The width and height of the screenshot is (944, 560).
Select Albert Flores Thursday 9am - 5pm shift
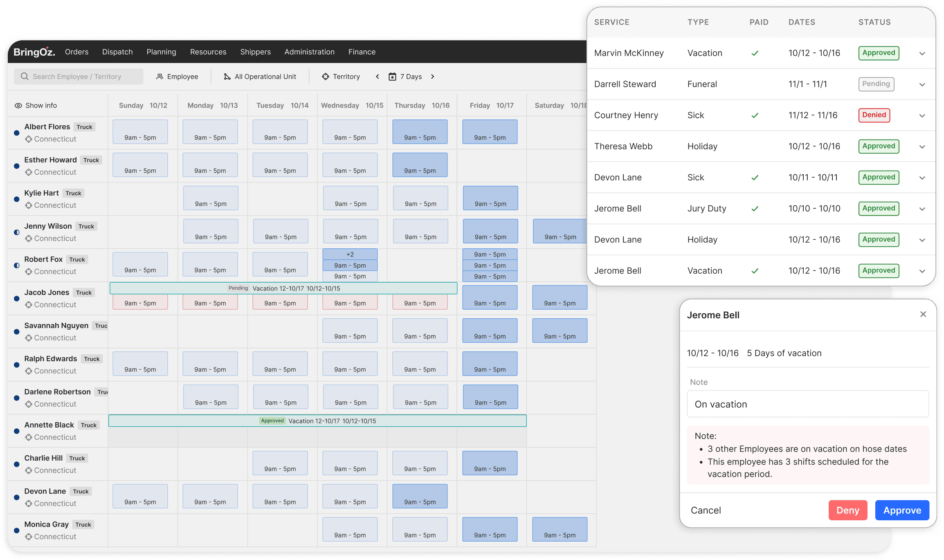420,132
